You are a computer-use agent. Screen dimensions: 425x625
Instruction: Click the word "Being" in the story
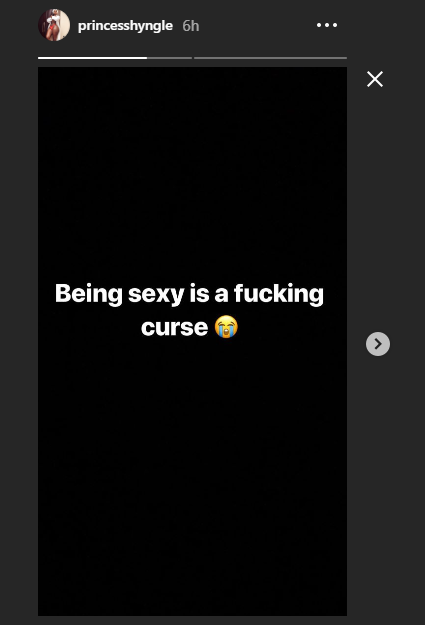coord(89,294)
